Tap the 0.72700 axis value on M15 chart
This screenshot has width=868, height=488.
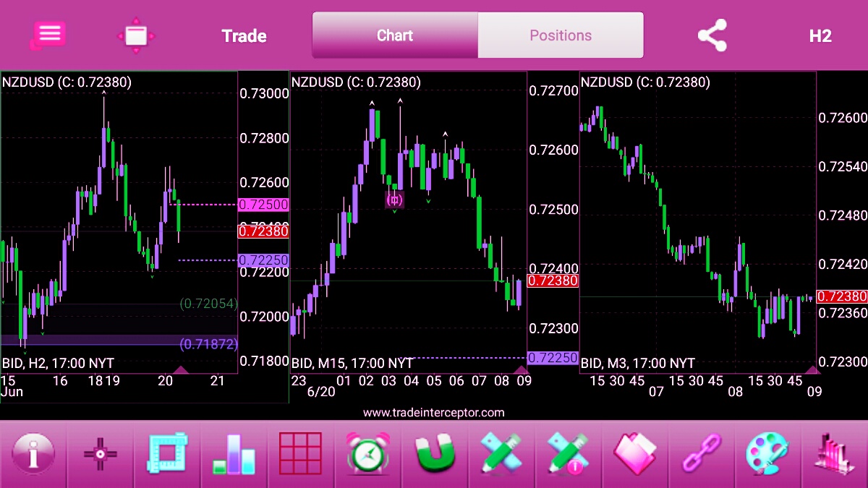[554, 91]
